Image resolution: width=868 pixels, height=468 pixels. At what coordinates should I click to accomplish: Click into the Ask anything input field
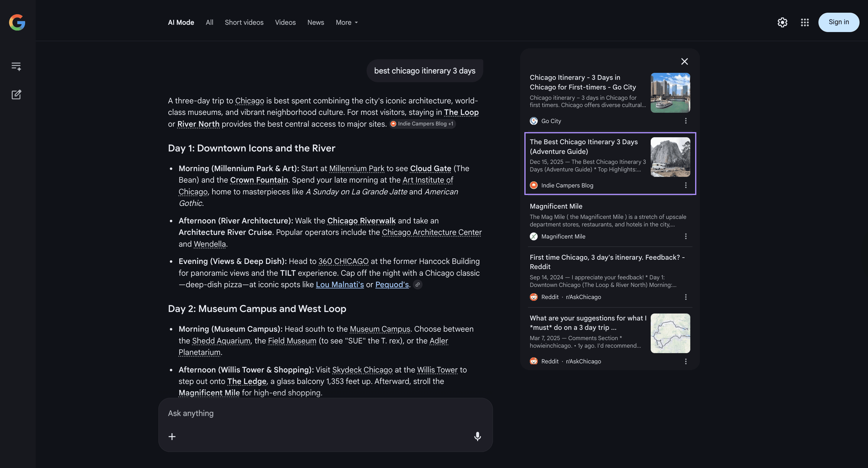coord(325,413)
